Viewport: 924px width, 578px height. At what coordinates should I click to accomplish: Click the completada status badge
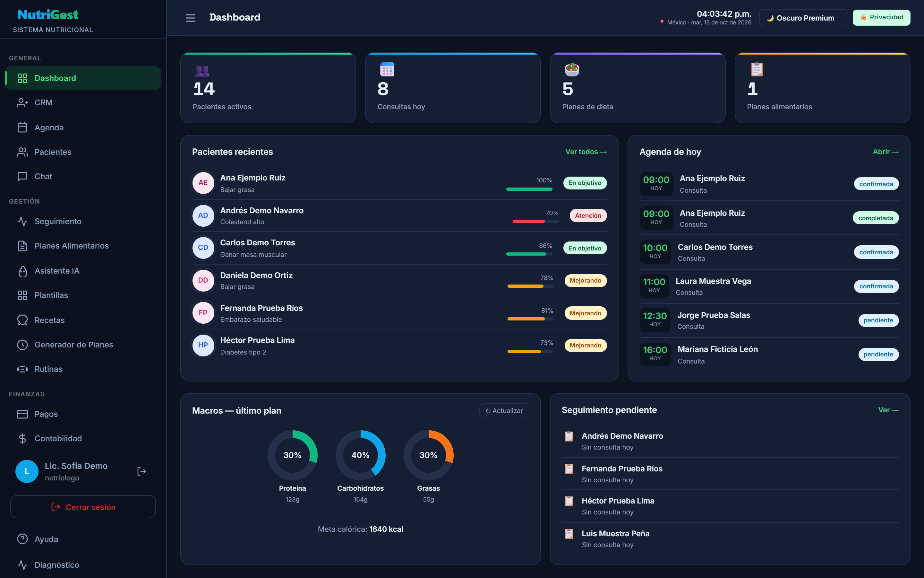[x=876, y=218]
